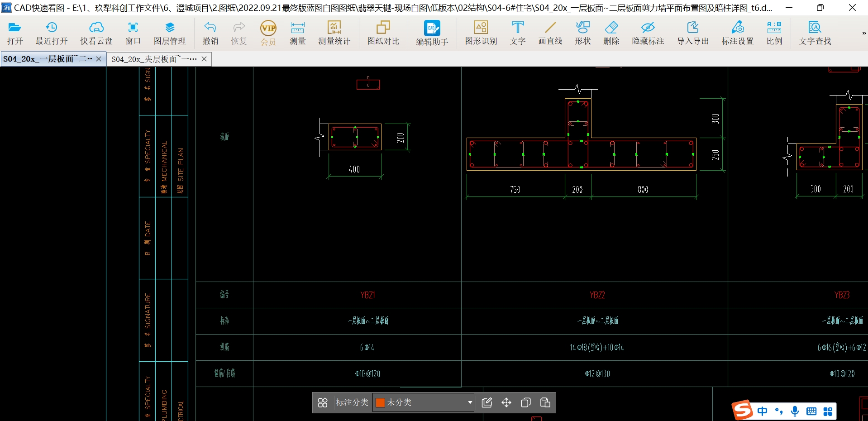
Task: Click the orange 未分类 color swatch
Action: tap(380, 402)
